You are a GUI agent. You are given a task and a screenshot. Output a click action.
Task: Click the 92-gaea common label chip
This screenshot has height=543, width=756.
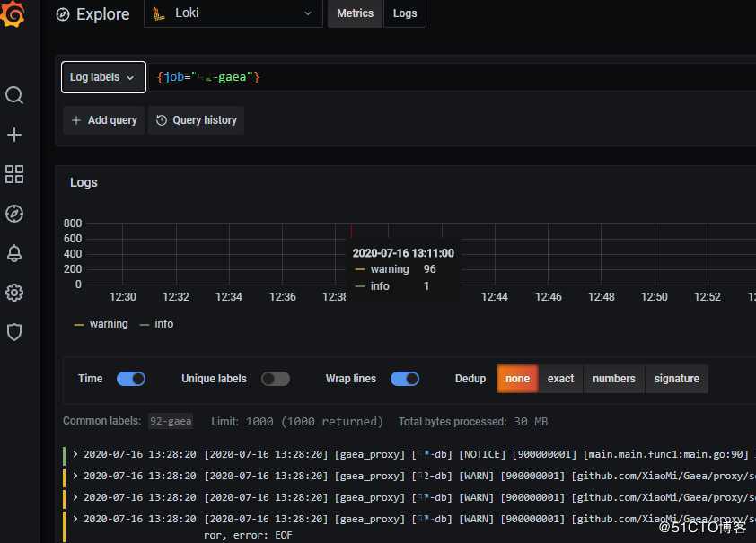coord(171,422)
